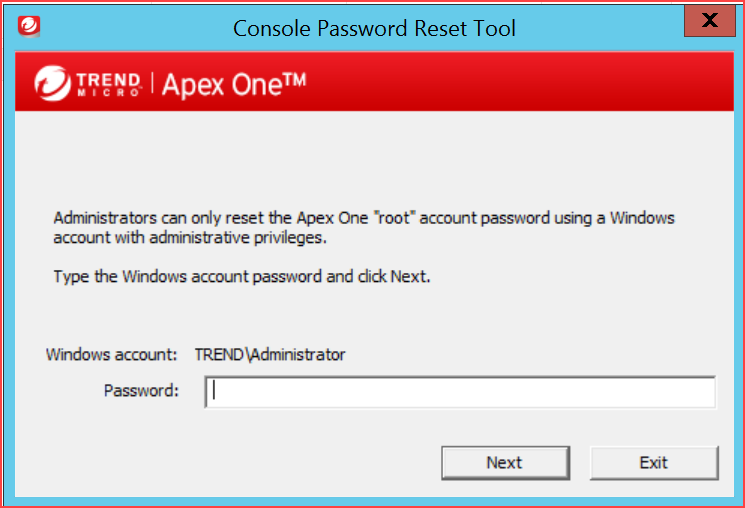The image size is (745, 508).
Task: Click the 'Administrators can only reset' instruction line
Action: [x=364, y=217]
